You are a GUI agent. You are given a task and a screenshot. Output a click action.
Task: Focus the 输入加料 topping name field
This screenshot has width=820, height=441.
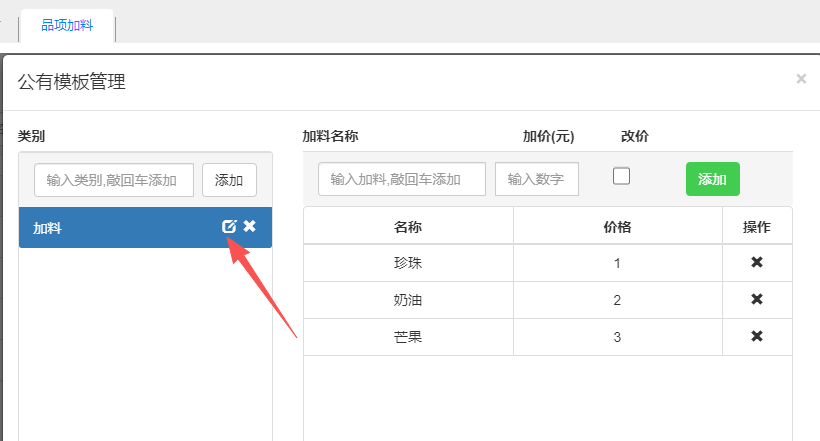point(401,179)
